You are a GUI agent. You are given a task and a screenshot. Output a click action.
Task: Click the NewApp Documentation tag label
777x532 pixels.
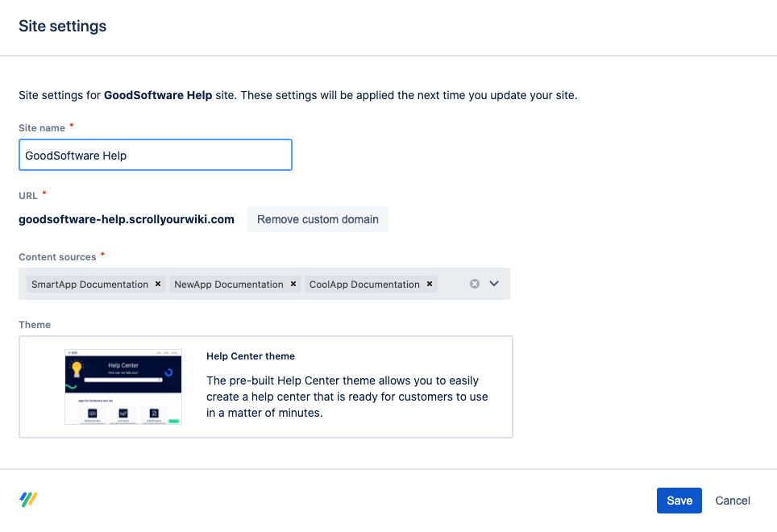[229, 285]
